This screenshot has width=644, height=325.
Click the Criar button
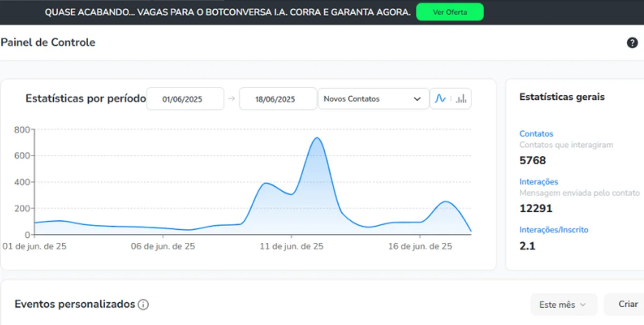627,304
